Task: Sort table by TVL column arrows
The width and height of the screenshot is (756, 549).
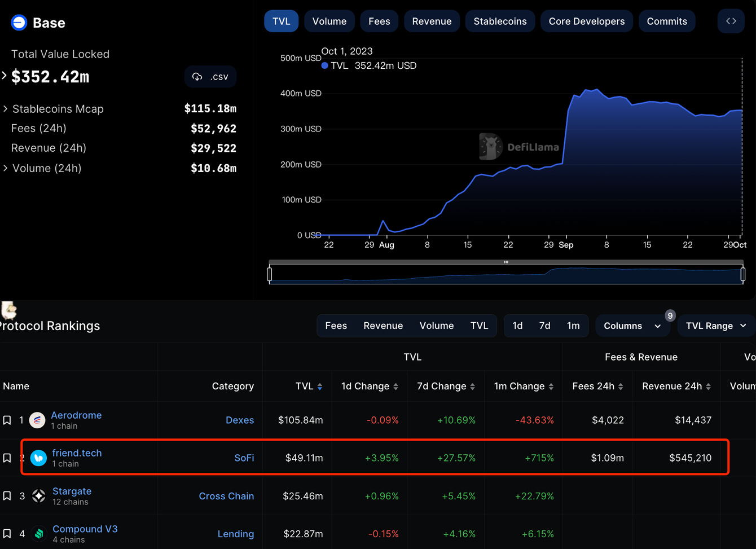Action: point(320,387)
